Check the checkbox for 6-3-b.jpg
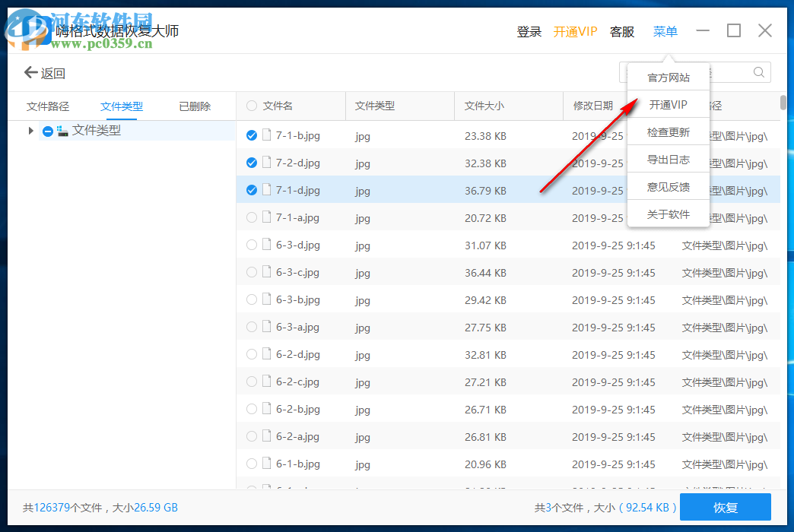The width and height of the screenshot is (794, 532). pos(251,299)
